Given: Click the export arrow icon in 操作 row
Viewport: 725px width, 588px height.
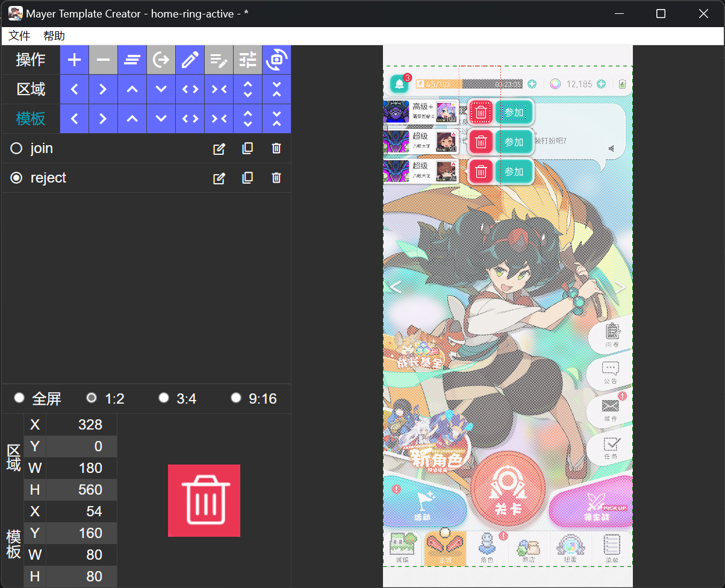Looking at the screenshot, I should coord(161,60).
